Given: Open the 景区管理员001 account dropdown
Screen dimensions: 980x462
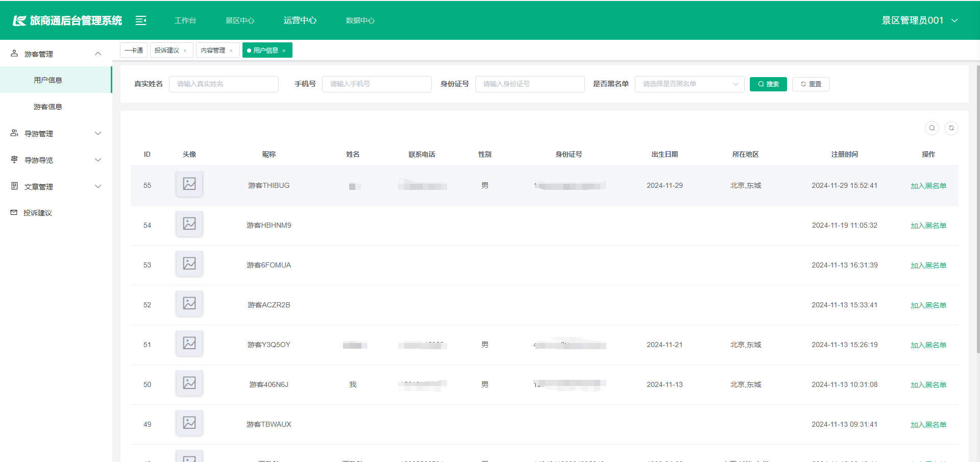Looking at the screenshot, I should [x=920, y=20].
